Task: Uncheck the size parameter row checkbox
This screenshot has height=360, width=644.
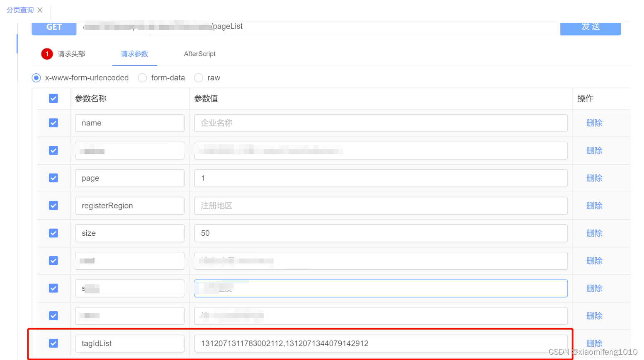Action: coord(53,233)
